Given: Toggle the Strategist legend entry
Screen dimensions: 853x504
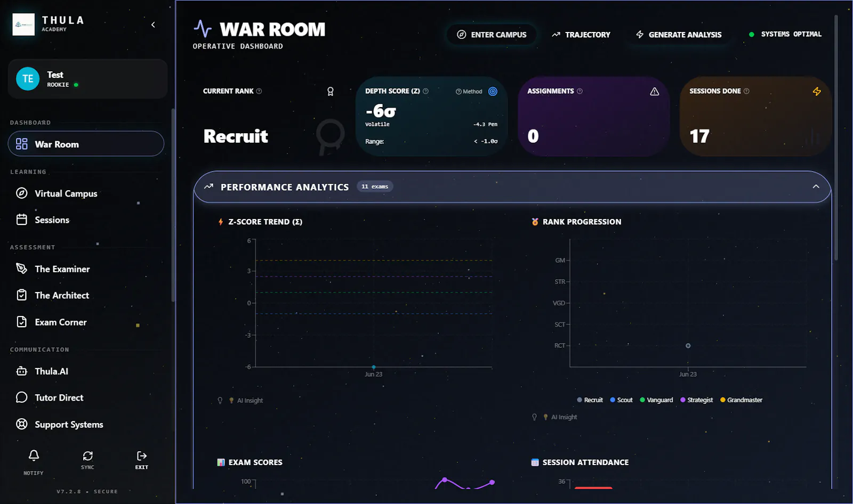Looking at the screenshot, I should (x=696, y=400).
